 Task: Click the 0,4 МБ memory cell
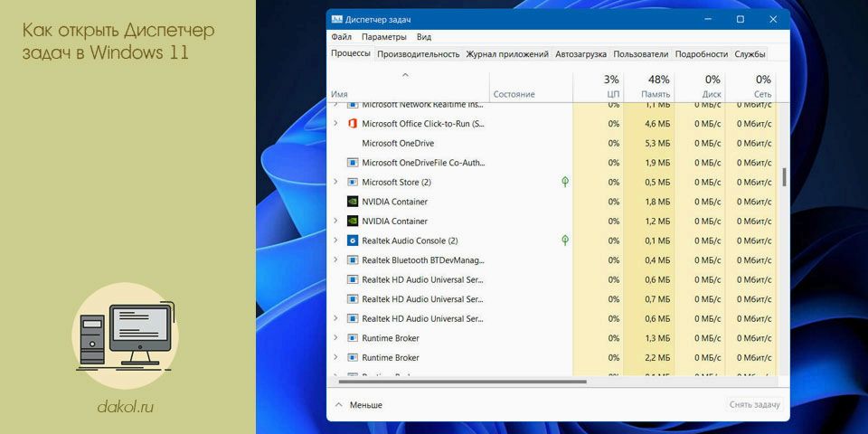(649, 260)
